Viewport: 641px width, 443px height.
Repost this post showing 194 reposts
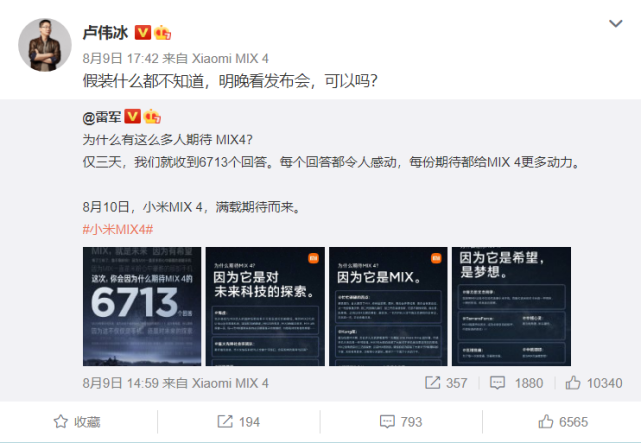(239, 422)
